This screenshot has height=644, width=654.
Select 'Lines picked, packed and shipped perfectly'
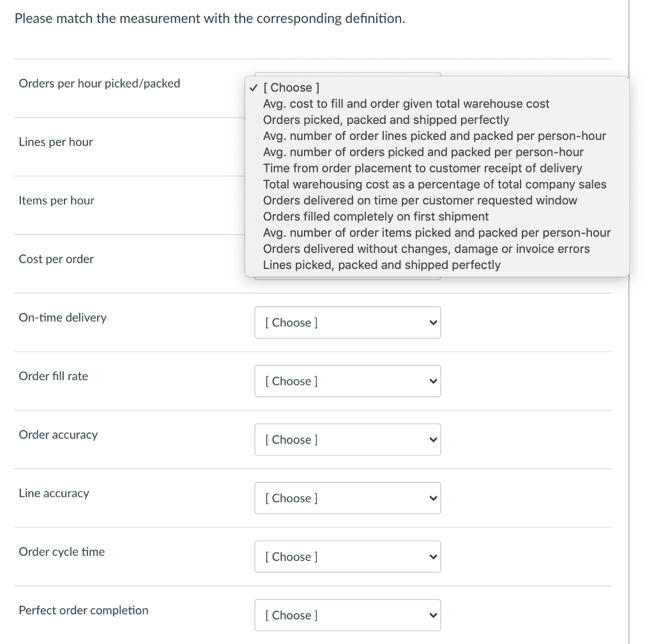(x=381, y=264)
